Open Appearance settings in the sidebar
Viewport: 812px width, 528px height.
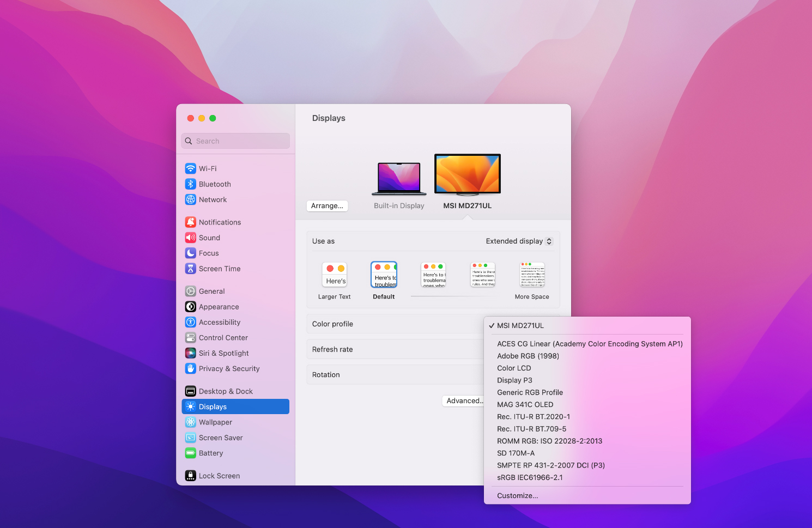[x=218, y=307]
